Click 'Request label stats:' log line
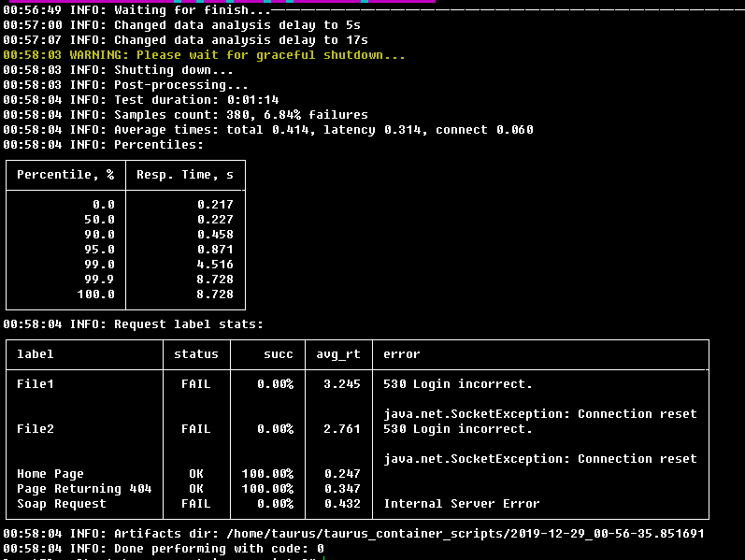 [133, 324]
